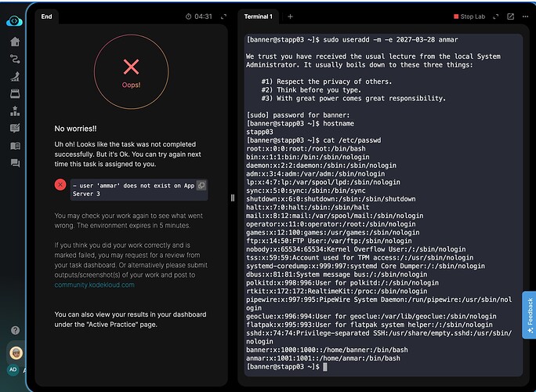The height and width of the screenshot is (392, 536).
Task: Click the mail:x:8:12 passwd entry
Action: click(335, 216)
